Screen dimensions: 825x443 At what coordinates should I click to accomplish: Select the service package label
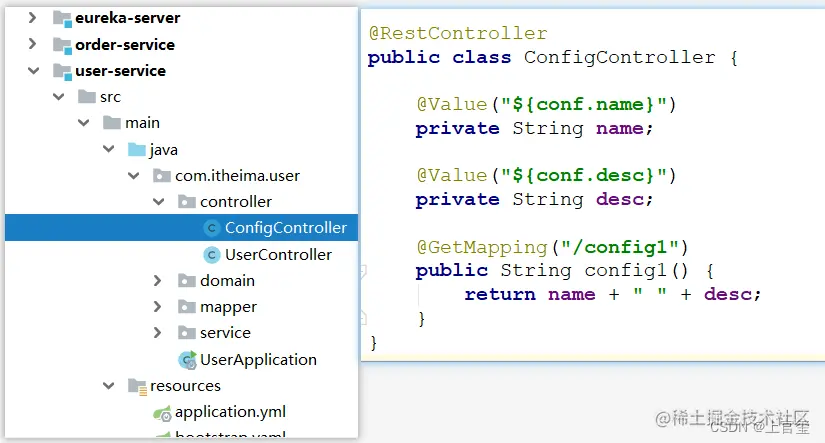(225, 333)
